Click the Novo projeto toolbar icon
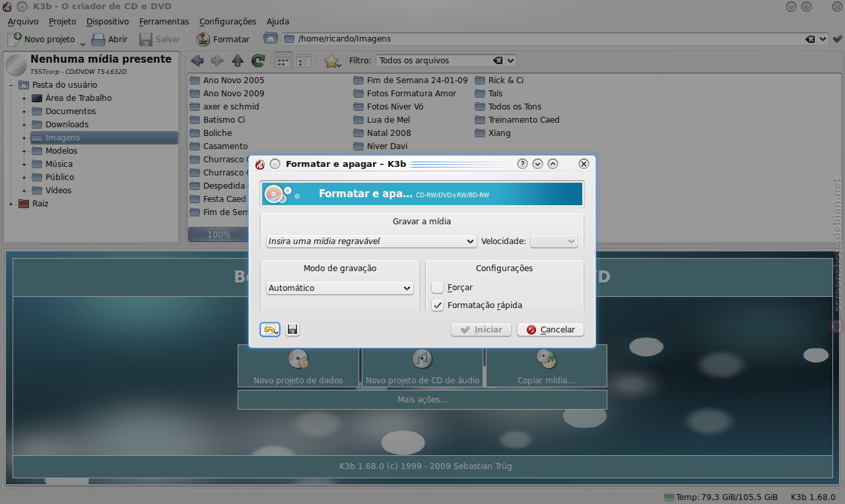The height and width of the screenshot is (504, 845). click(x=15, y=39)
